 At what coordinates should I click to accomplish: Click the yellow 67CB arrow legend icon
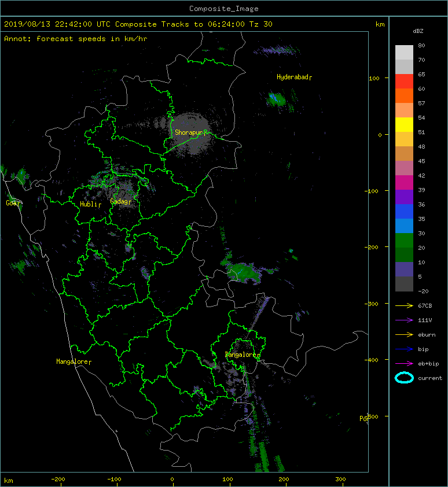404,305
